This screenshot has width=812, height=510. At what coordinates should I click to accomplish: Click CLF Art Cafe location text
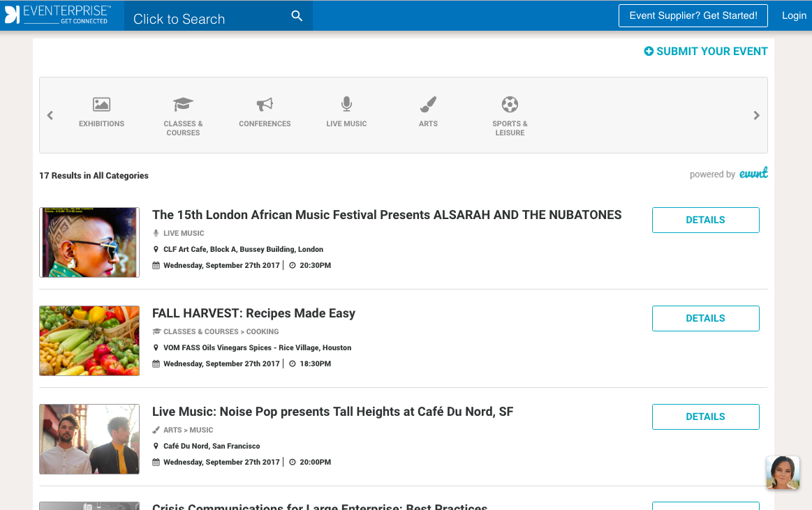click(244, 249)
